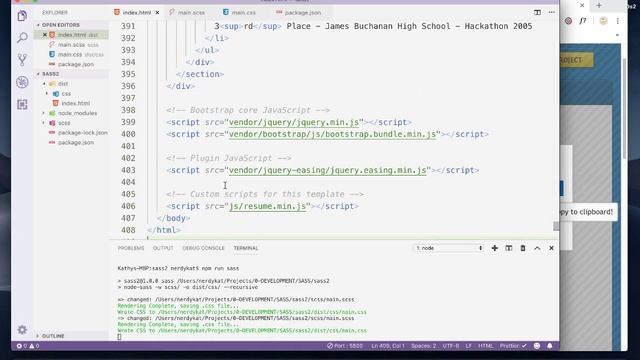Click the editor vertical scrollbar thumb
Screen dimensions: 640x360
coord(556,226)
